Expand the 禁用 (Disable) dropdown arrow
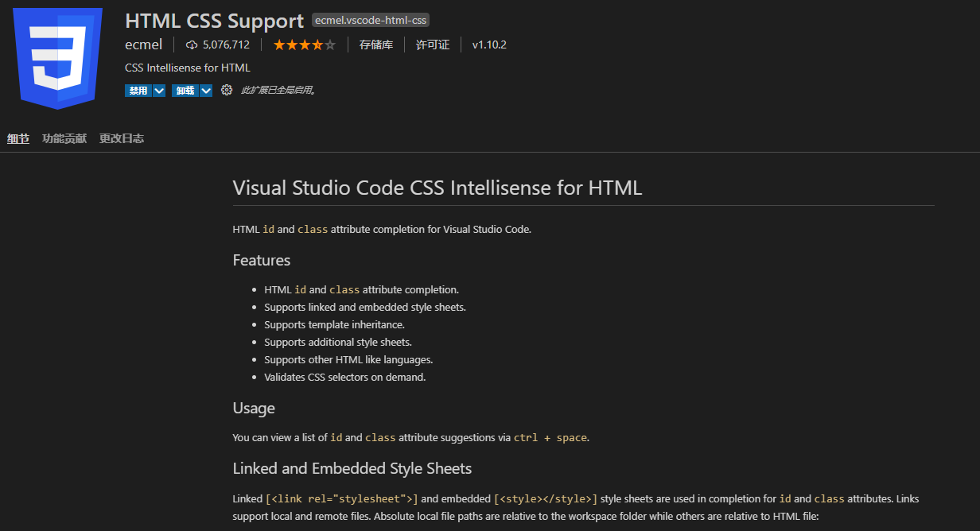The image size is (980, 531). click(159, 91)
